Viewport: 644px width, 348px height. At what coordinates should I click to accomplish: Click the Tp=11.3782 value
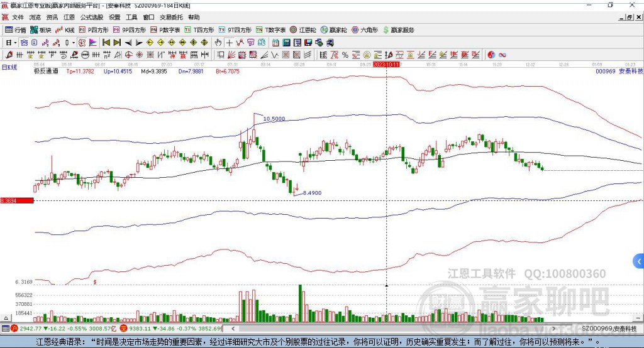tap(80, 71)
